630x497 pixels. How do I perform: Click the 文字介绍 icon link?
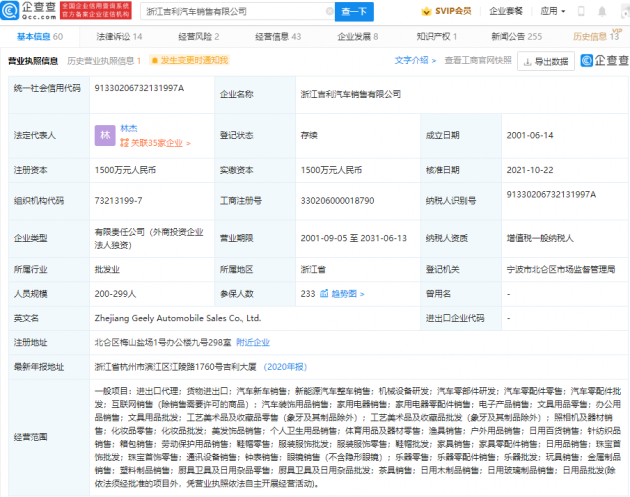[411, 60]
